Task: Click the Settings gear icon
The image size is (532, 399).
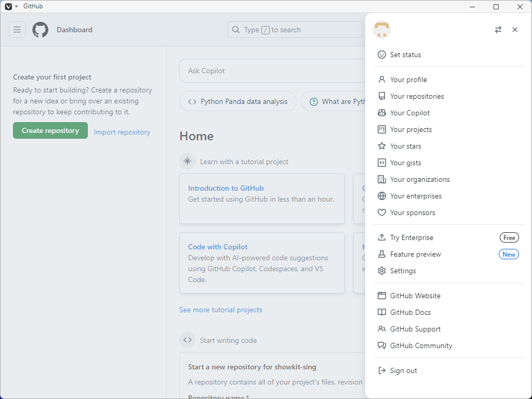Action: [382, 271]
